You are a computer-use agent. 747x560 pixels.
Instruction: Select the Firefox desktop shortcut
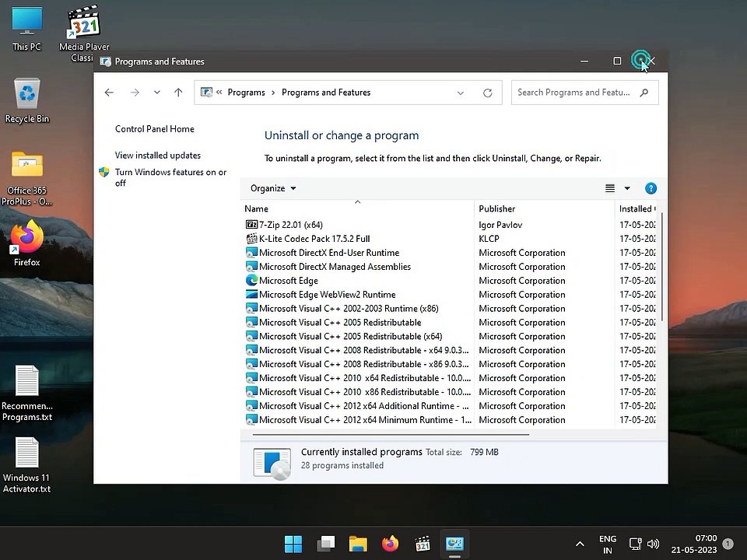point(26,243)
